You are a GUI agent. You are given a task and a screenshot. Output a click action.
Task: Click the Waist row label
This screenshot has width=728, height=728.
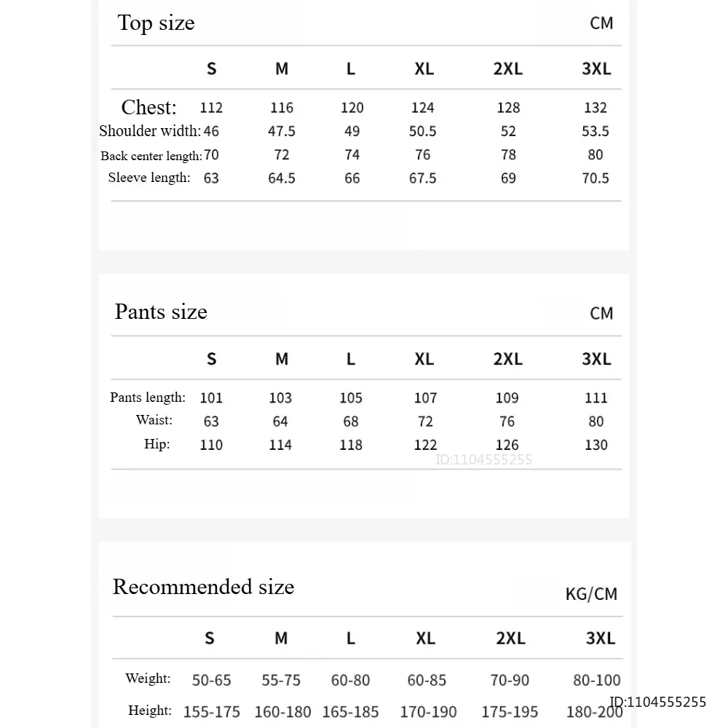click(x=154, y=420)
